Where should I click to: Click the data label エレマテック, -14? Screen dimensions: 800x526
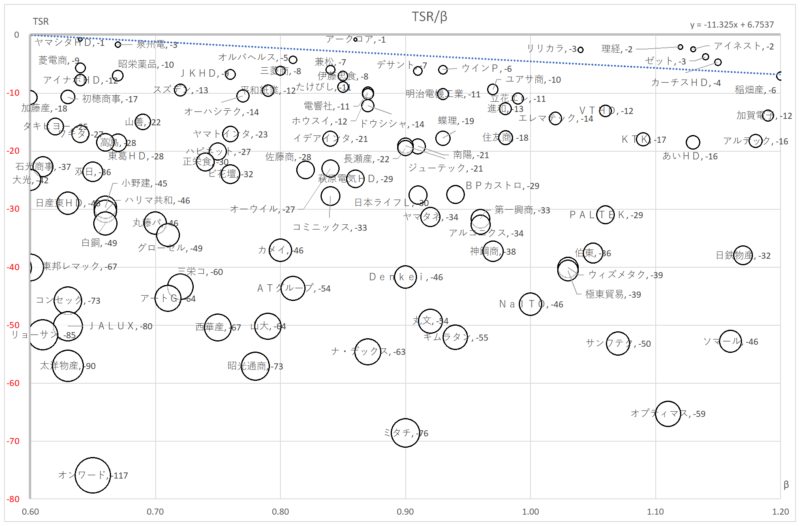(556, 118)
